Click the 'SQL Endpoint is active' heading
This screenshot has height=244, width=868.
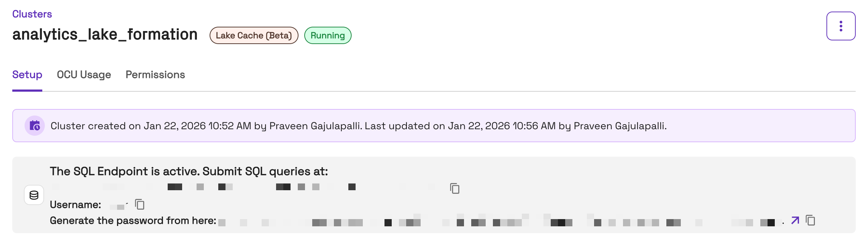(x=189, y=171)
